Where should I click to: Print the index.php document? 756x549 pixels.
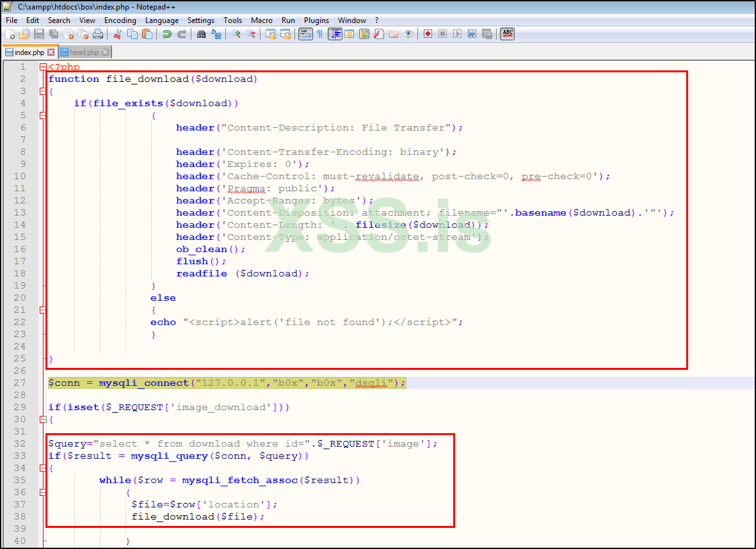click(x=99, y=33)
